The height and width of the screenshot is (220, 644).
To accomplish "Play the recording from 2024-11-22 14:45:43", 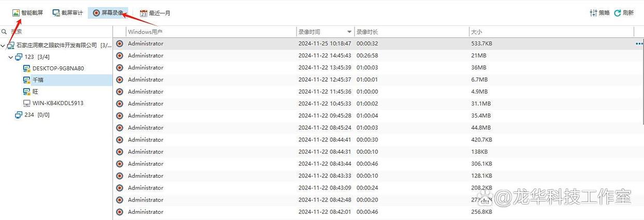I will (x=120, y=56).
